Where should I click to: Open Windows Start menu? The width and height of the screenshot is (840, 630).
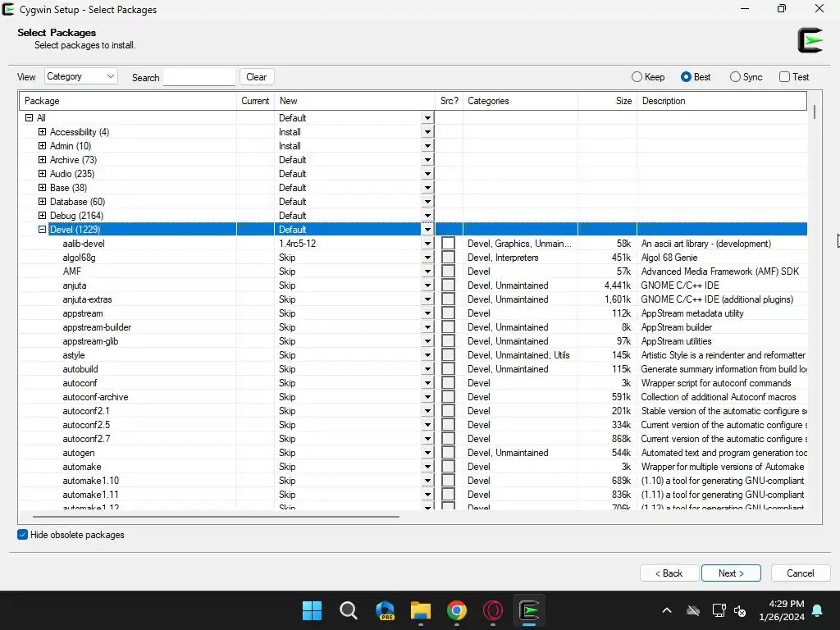[x=312, y=610]
